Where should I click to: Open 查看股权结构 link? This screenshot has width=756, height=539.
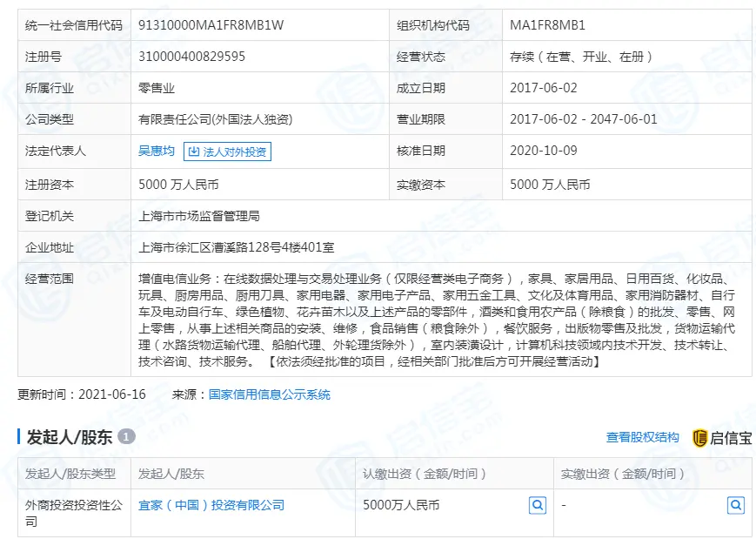coord(642,438)
